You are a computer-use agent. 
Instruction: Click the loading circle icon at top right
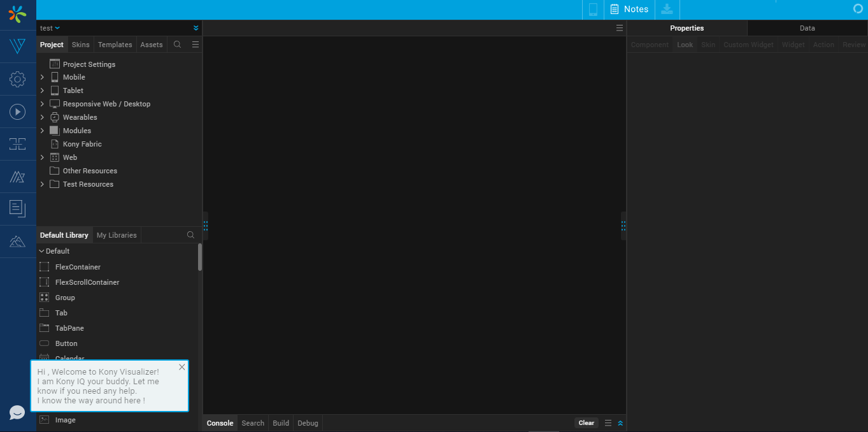858,9
